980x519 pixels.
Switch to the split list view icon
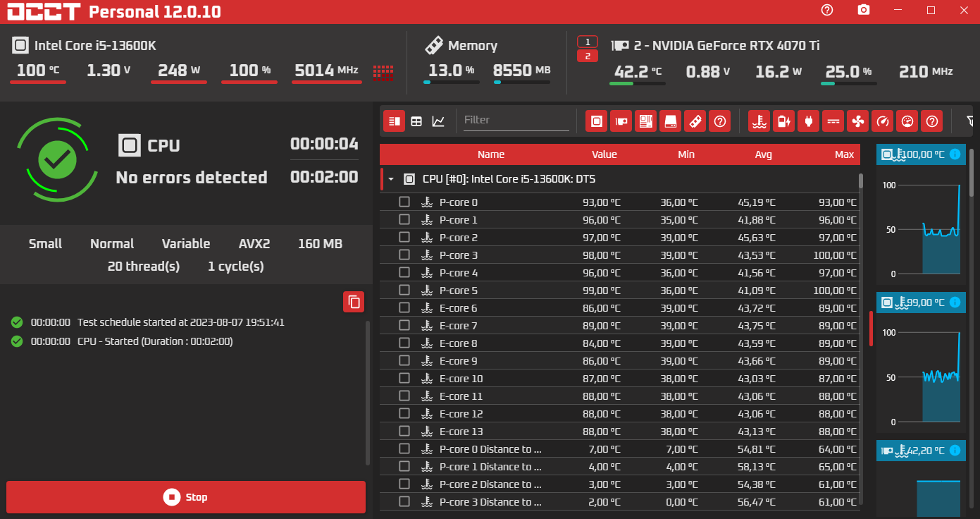395,121
